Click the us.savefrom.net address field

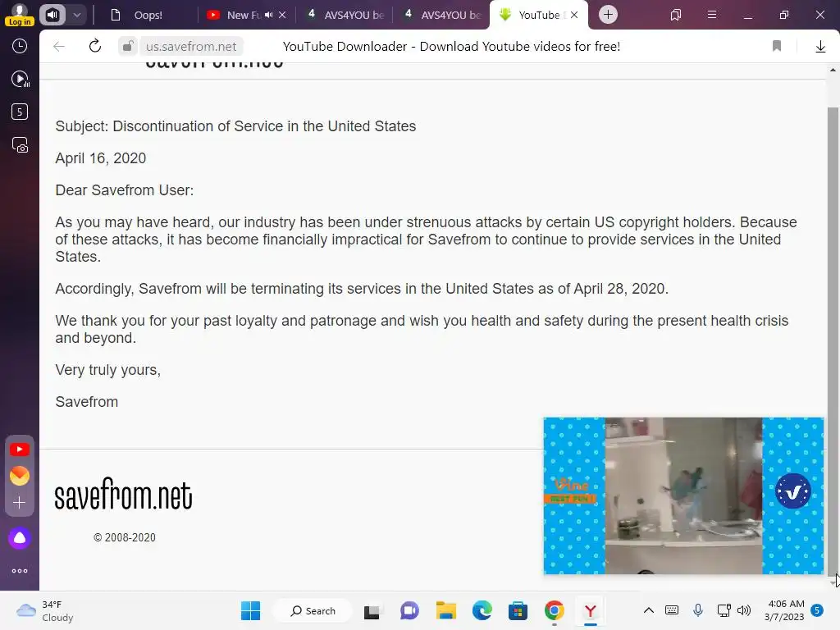tap(191, 47)
